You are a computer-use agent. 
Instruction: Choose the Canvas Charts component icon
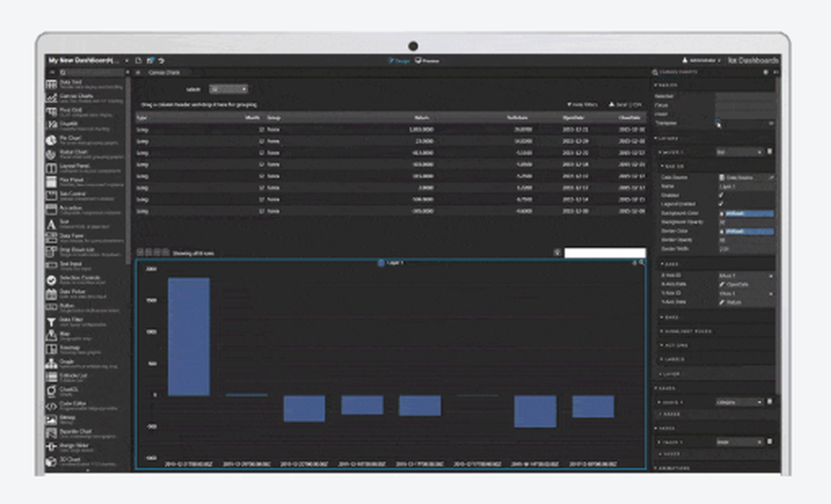(51, 99)
